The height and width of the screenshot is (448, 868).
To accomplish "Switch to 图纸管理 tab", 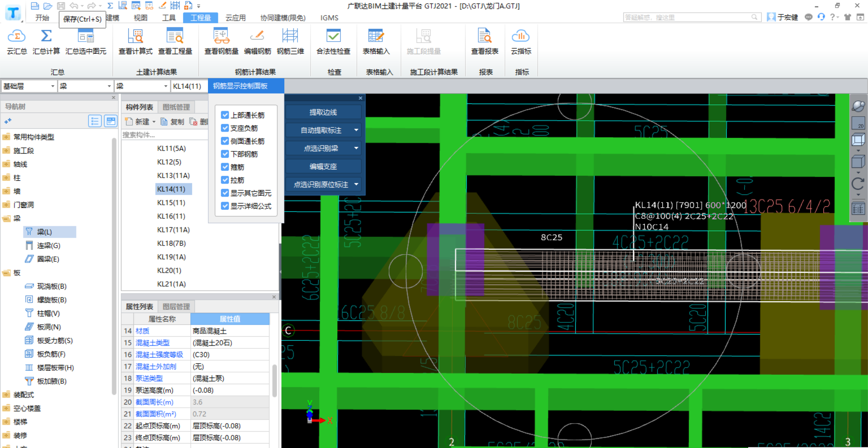I will (176, 107).
